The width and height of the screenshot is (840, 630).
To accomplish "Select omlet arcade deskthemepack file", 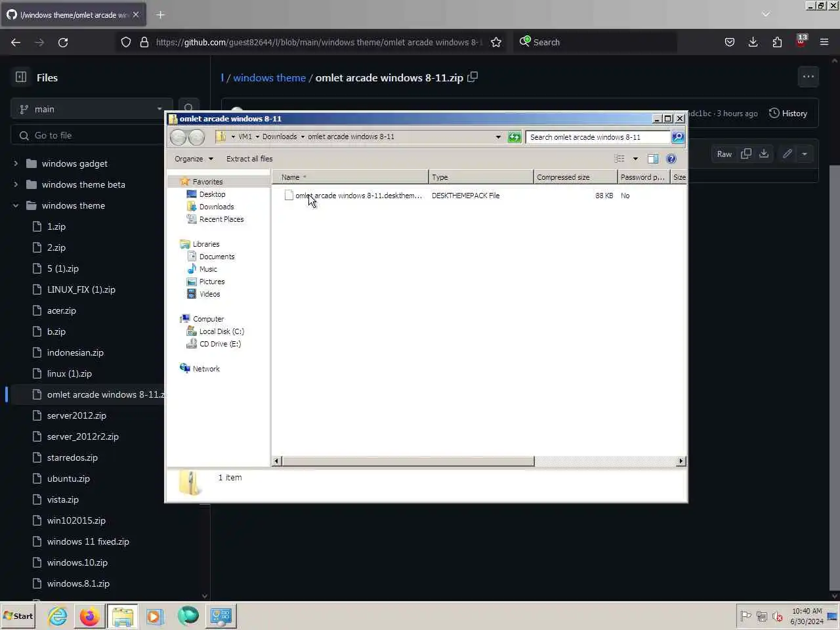I will pos(358,196).
